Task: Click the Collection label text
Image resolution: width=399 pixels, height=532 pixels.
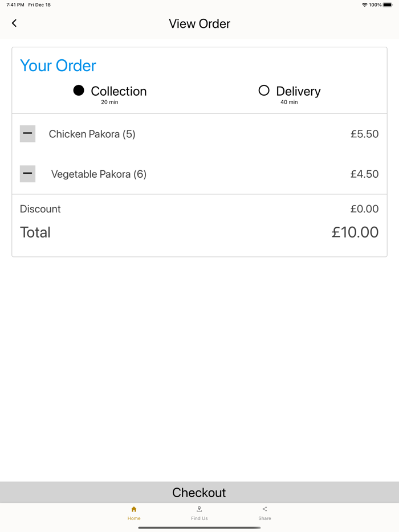Action: 119,91
